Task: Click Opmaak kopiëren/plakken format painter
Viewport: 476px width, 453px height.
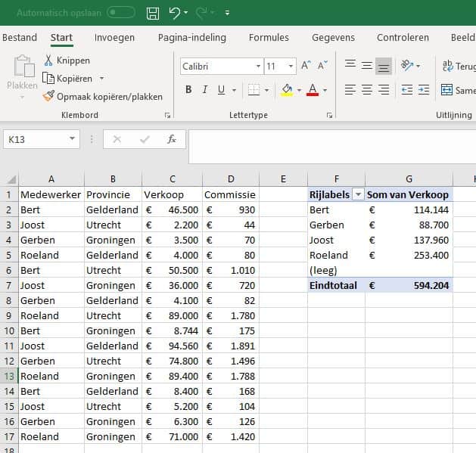Action: pyautogui.click(x=103, y=97)
